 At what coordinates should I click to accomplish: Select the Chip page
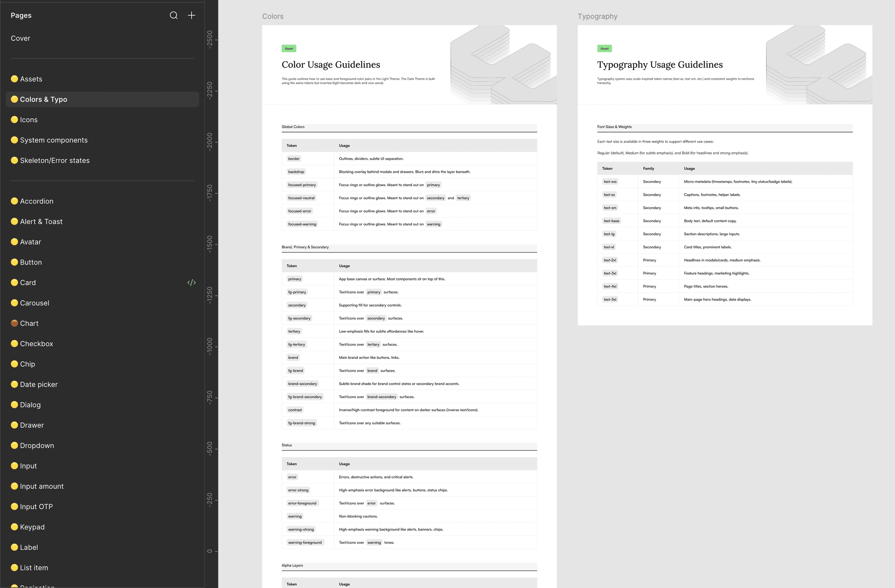[102, 364]
